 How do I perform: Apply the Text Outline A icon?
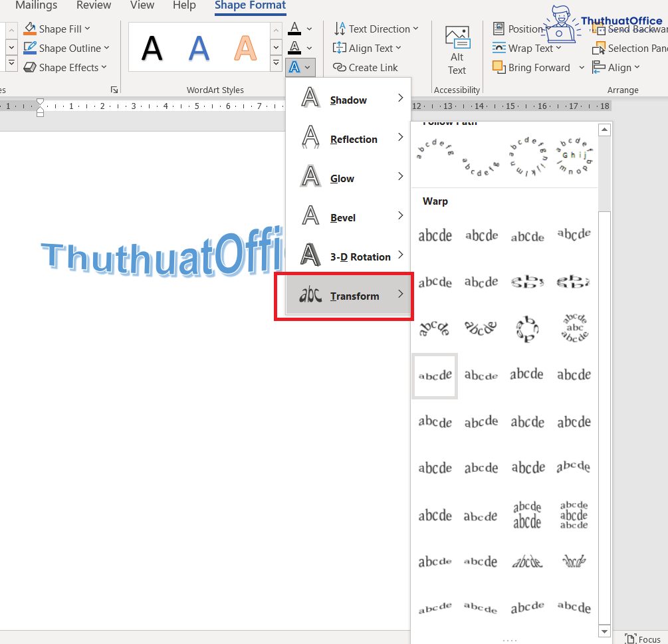point(294,47)
